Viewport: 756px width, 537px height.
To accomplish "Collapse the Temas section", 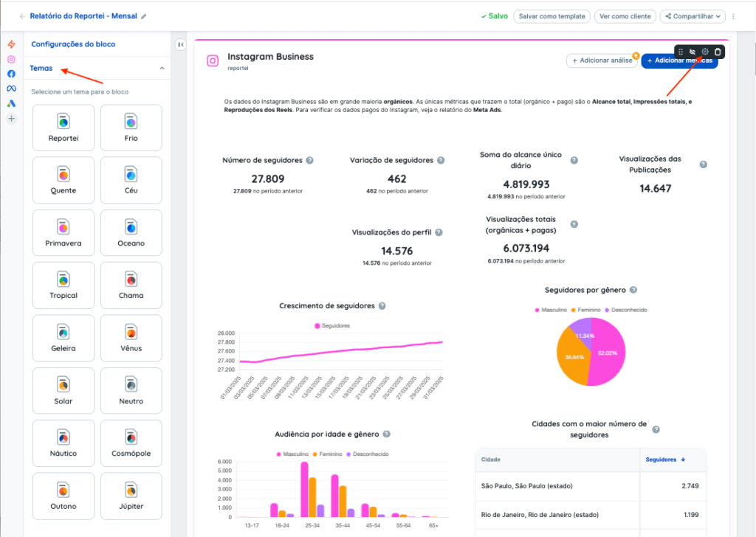I will [162, 69].
